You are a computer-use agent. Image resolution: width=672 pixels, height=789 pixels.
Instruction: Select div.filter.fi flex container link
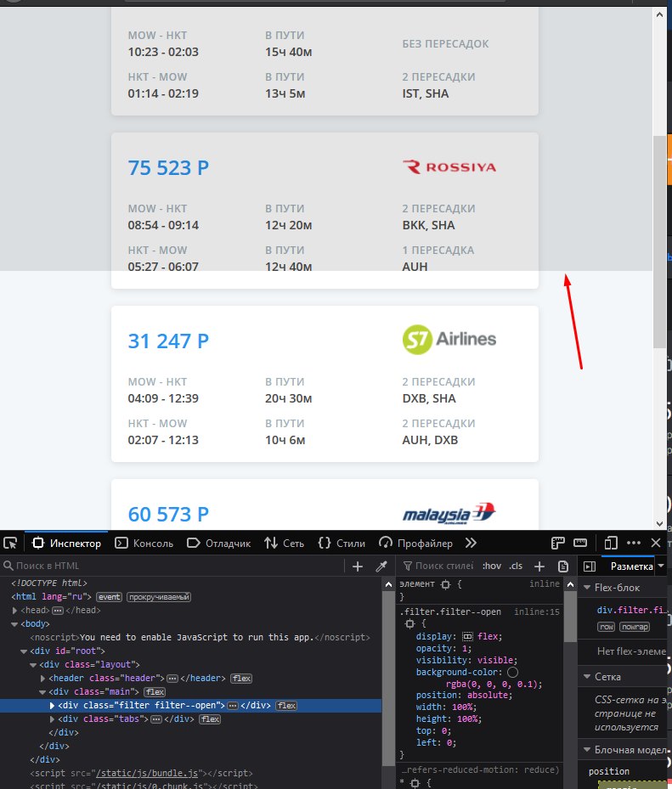click(x=631, y=610)
